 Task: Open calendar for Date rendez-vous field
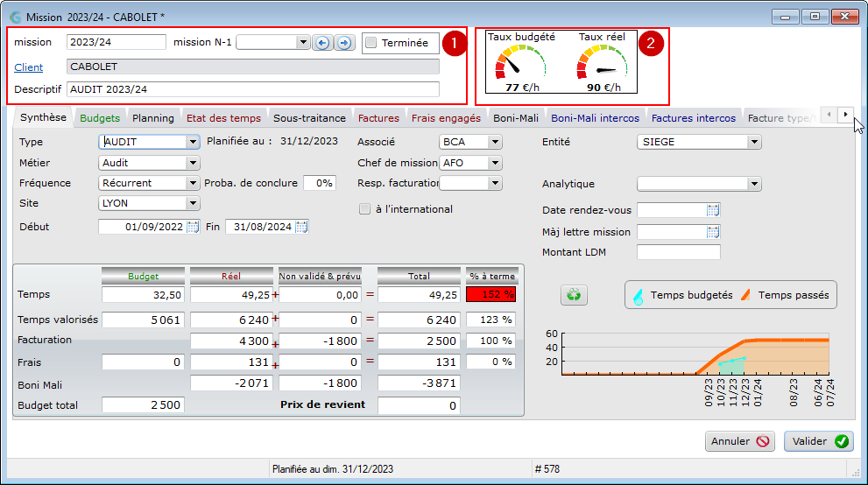coord(713,210)
